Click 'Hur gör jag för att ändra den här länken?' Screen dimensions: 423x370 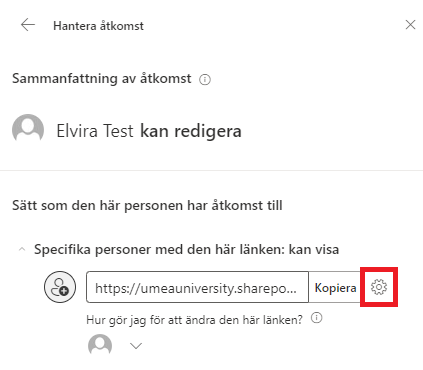tap(194, 320)
